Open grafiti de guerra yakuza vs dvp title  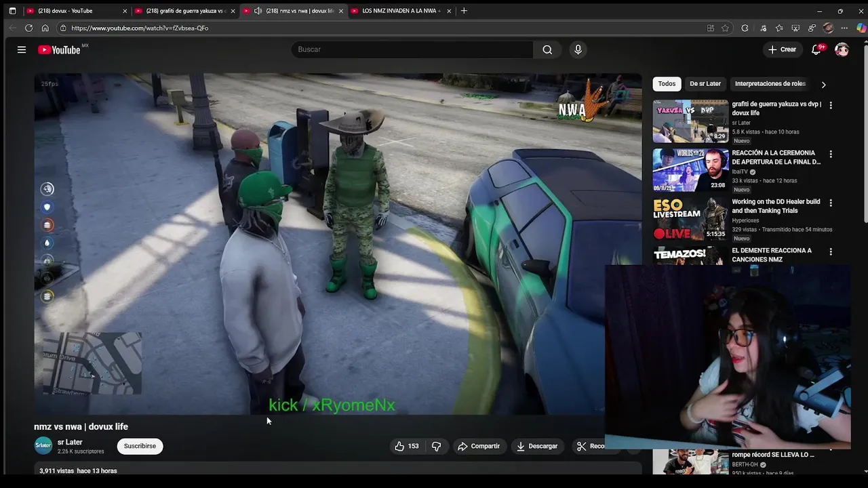click(776, 108)
